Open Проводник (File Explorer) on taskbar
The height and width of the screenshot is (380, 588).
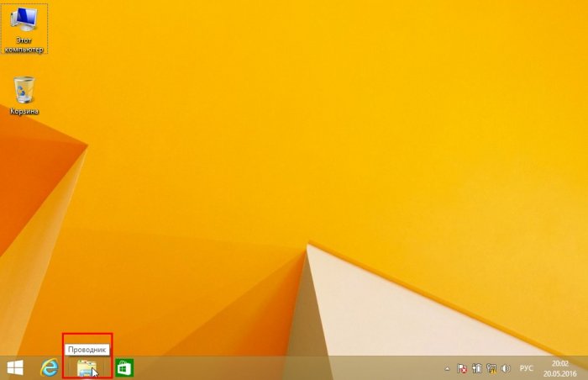[x=87, y=368]
